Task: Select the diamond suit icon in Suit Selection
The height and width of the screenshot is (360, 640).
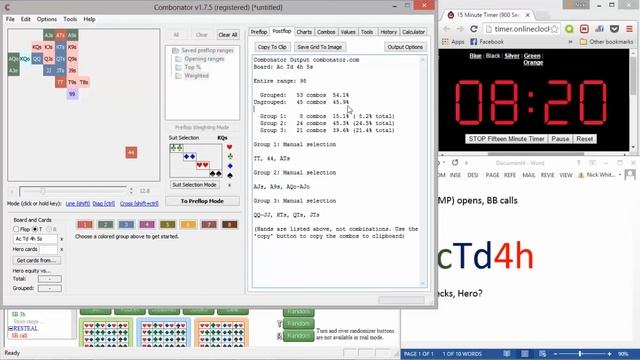Action: pyautogui.click(x=230, y=166)
